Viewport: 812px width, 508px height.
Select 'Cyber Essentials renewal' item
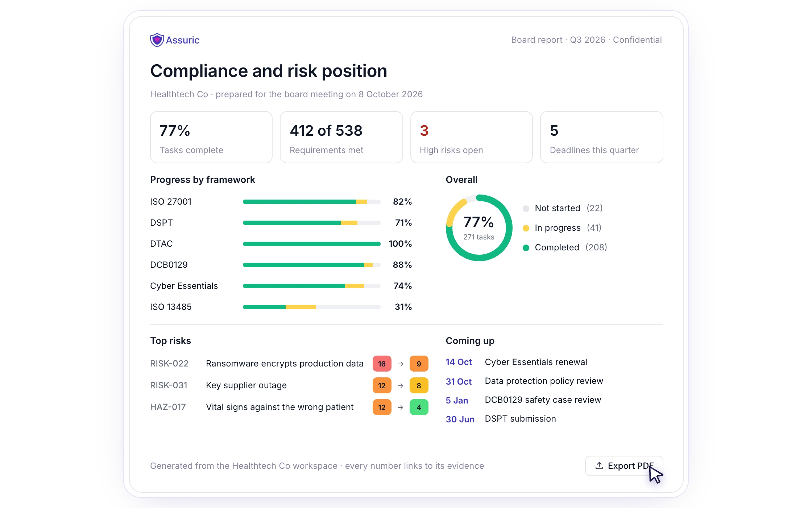point(536,362)
